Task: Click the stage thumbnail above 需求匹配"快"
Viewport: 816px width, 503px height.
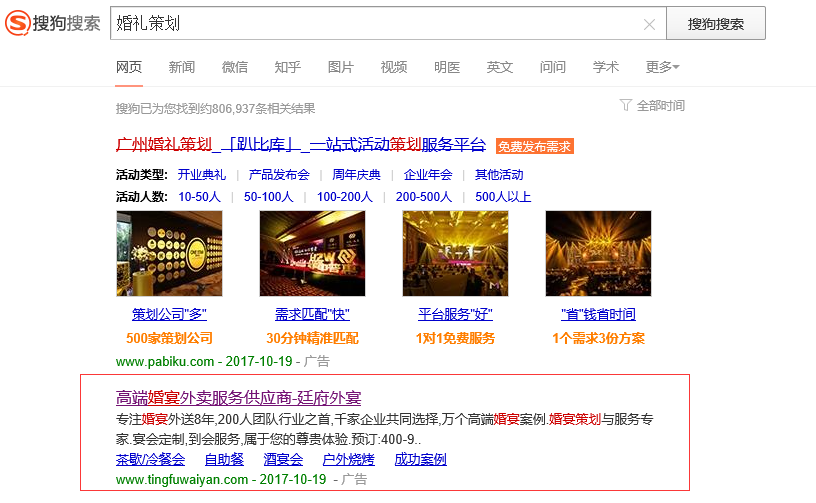Action: (312, 253)
